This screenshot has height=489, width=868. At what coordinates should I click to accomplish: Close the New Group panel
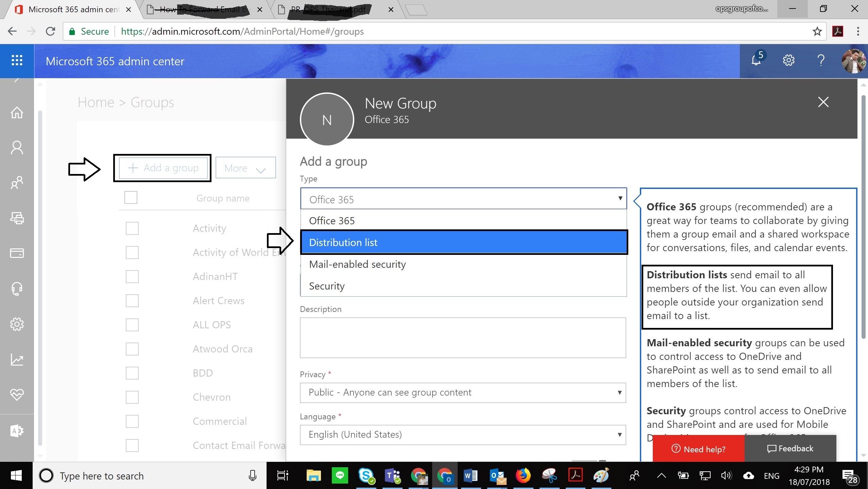click(x=823, y=102)
